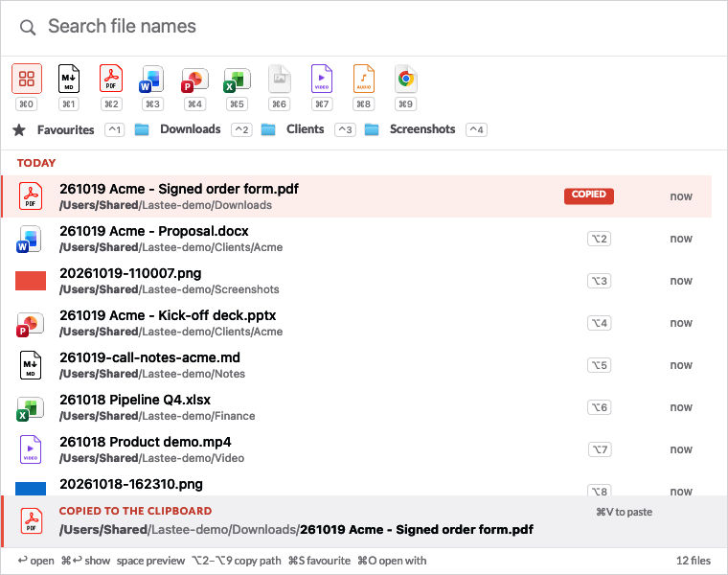Click the ⌘V to paste hint
The image size is (728, 575).
[x=624, y=512]
